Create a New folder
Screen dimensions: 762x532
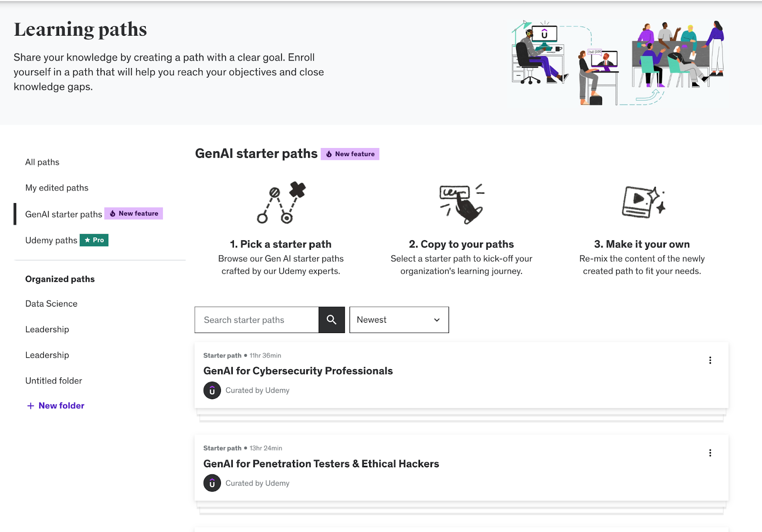tap(61, 406)
